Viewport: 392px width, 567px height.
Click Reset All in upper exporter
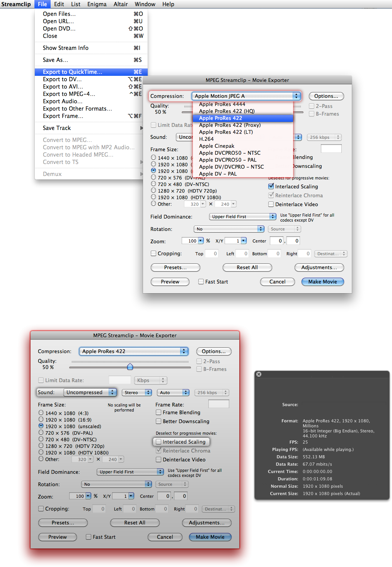(247, 267)
